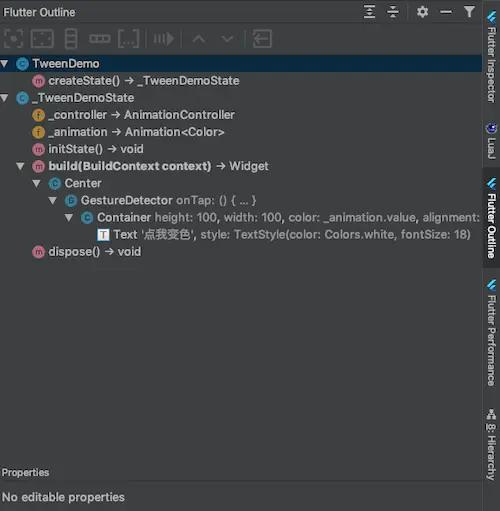Select build(BuildContext context) row
Viewport: 500px width, 511px height.
pos(241,166)
